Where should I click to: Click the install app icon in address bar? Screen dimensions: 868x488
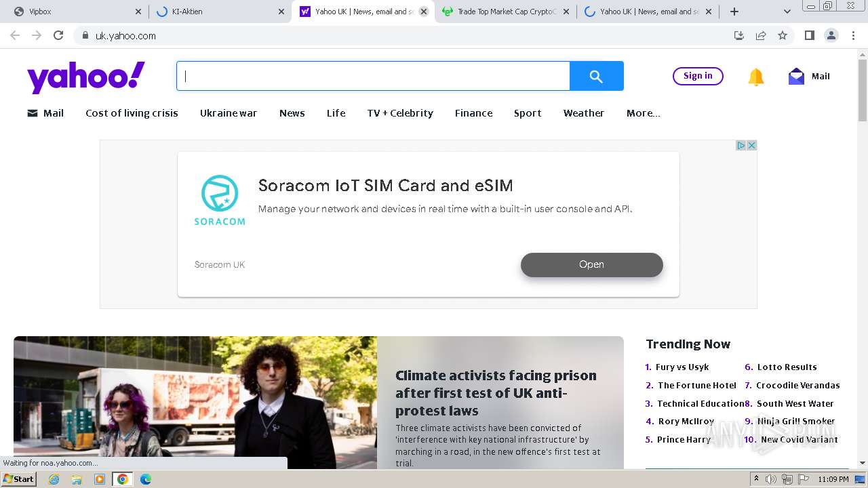(739, 35)
